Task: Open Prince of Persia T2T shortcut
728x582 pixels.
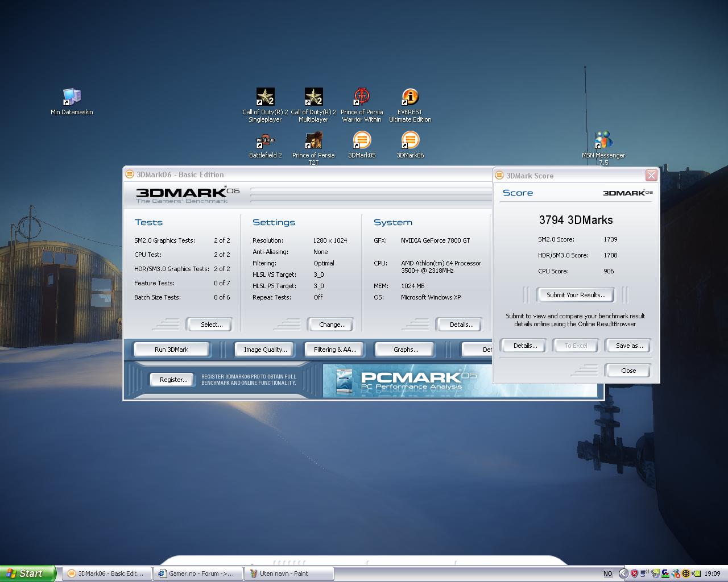Action: [313, 148]
